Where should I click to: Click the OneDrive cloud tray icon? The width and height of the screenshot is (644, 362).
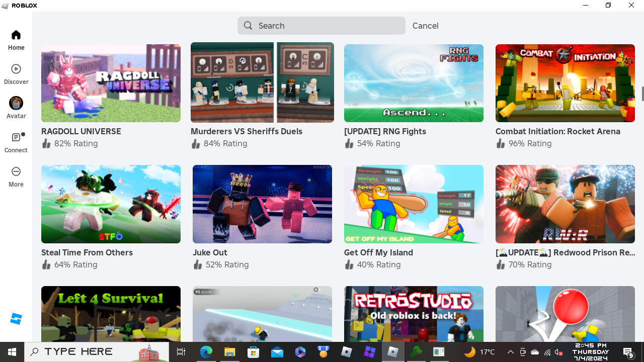535,352
